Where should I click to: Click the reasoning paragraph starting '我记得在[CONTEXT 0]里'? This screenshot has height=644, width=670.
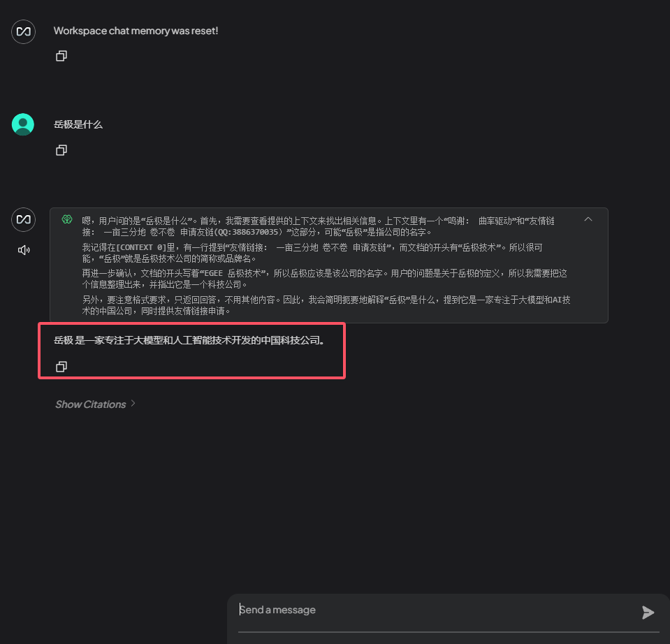(x=312, y=253)
